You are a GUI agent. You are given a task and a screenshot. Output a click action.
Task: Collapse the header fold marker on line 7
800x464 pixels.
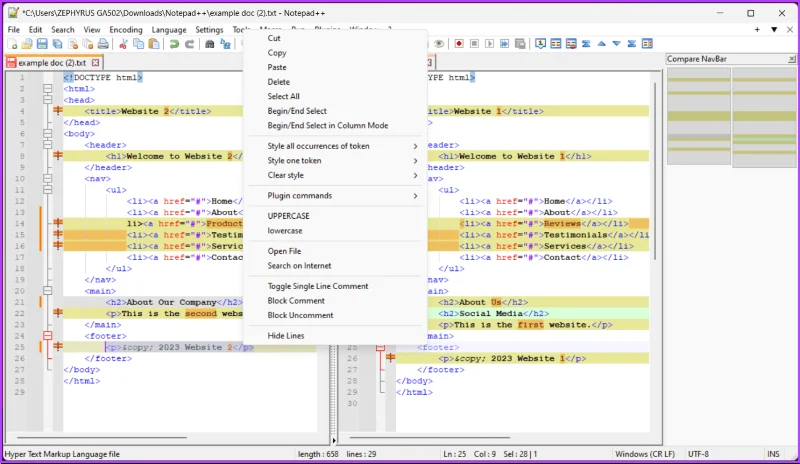coord(47,145)
